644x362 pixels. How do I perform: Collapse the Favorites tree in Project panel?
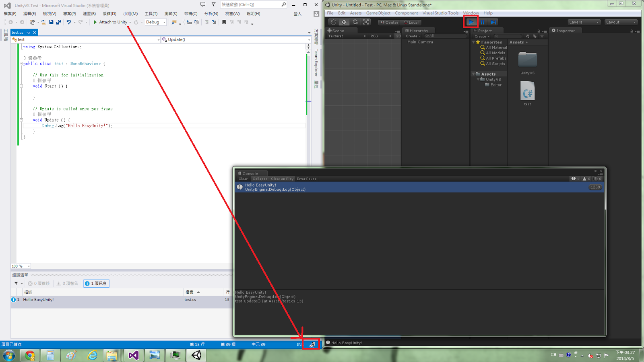474,42
